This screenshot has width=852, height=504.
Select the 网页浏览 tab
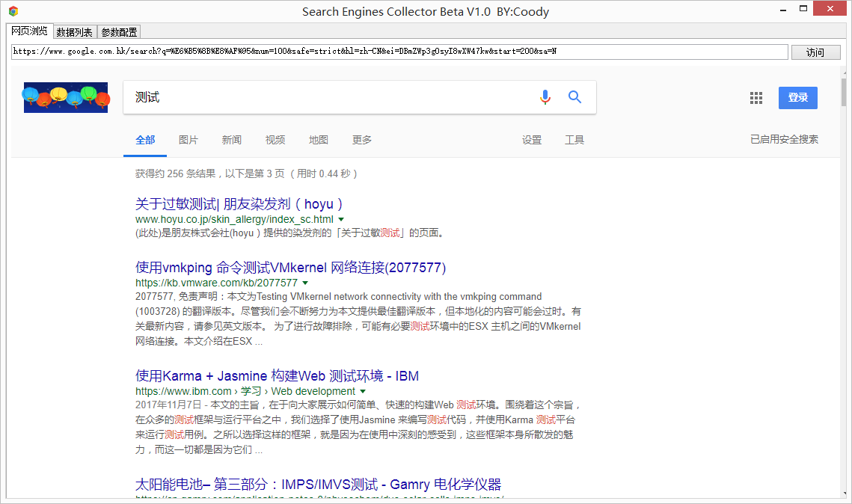pos(30,31)
